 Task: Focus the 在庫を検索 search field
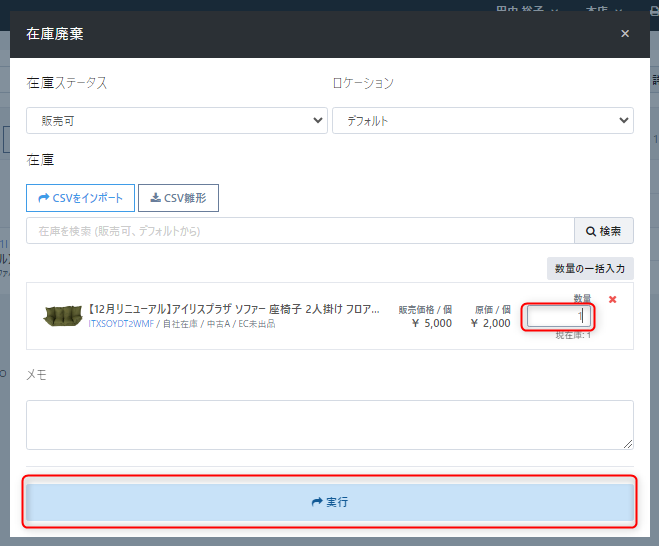300,231
